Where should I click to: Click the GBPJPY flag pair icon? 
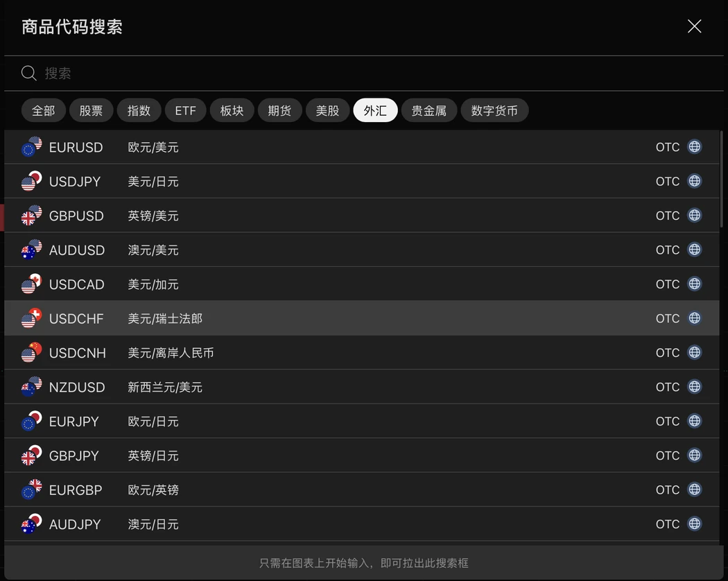point(32,456)
